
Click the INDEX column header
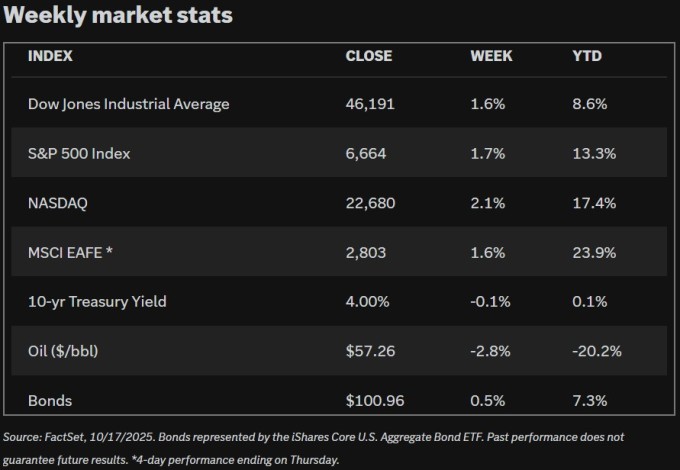(x=50, y=56)
